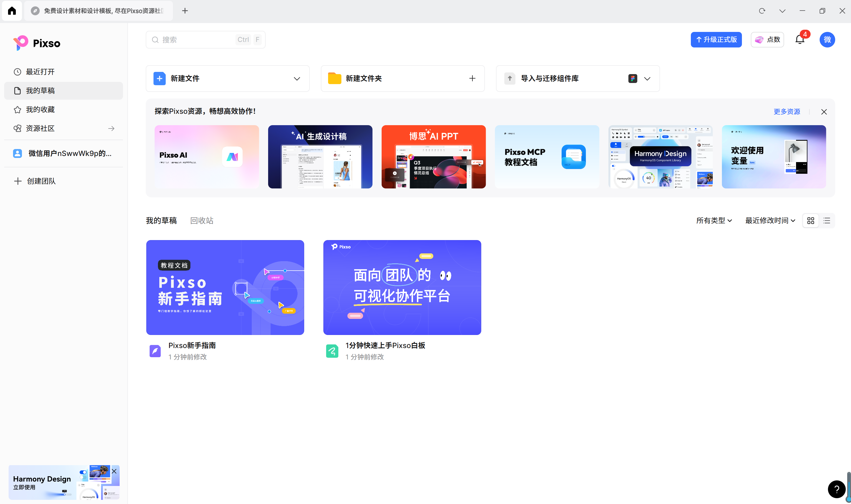Close the 探索Pixso资源 banner
The width and height of the screenshot is (851, 504).
pos(824,112)
